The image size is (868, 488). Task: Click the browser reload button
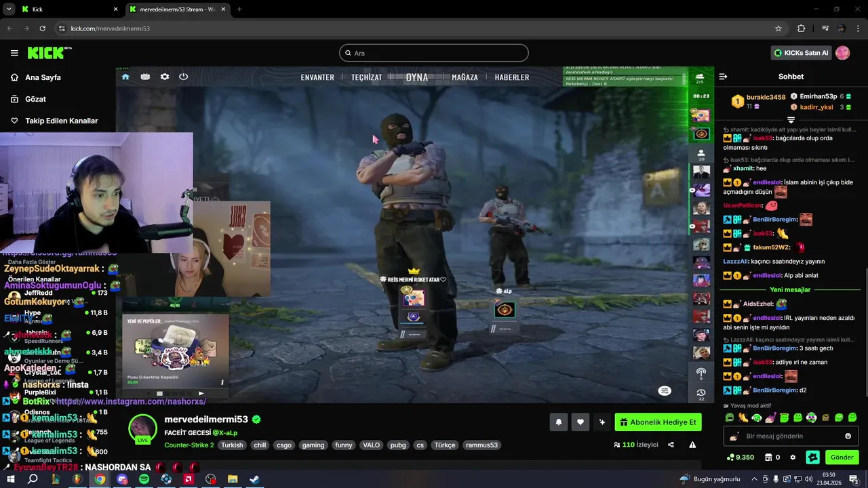coord(43,28)
